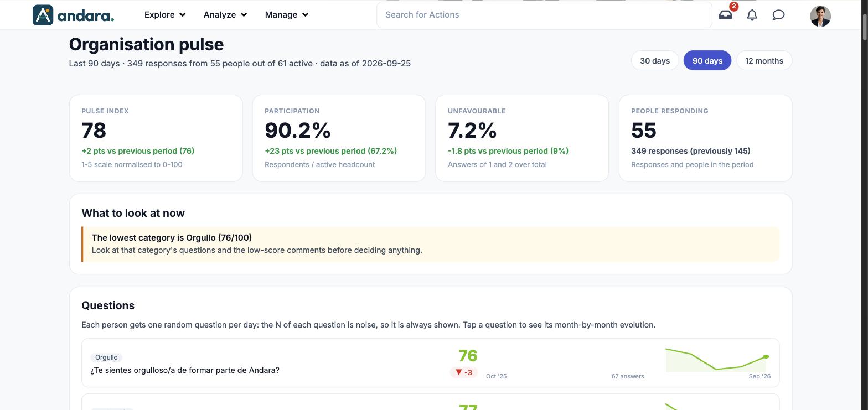The image size is (868, 410).
Task: Click the Unfavourable 7.2% card
Action: point(522,138)
